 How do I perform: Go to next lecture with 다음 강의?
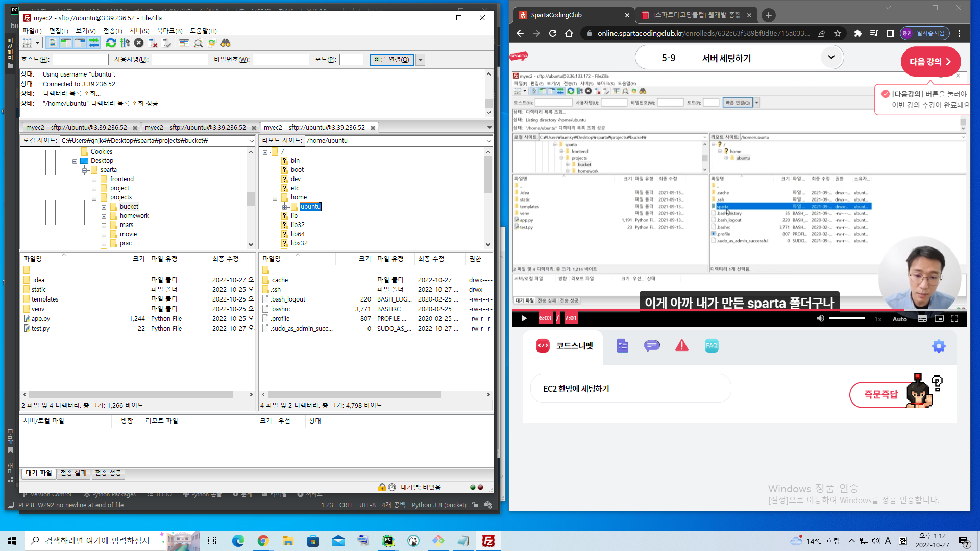coord(930,62)
